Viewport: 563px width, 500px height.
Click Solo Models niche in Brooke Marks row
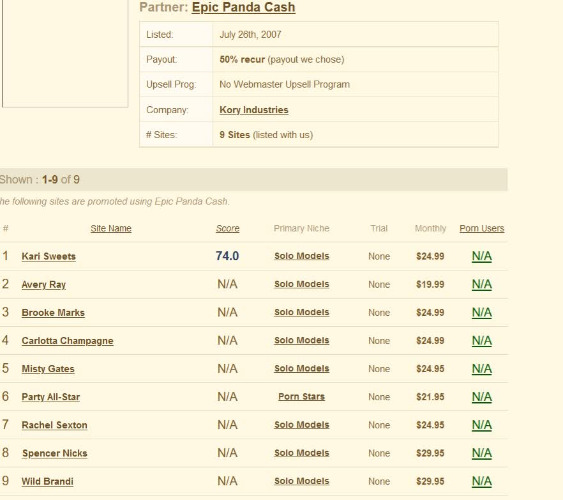(x=302, y=312)
